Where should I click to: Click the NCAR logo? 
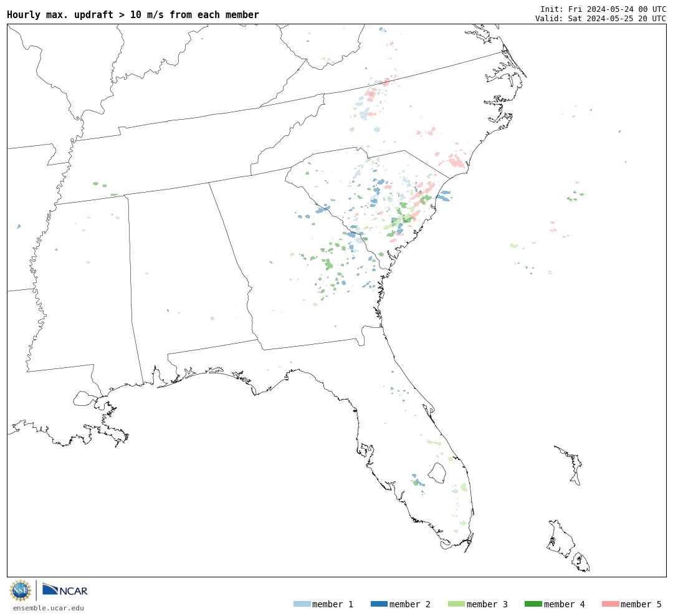[65, 590]
